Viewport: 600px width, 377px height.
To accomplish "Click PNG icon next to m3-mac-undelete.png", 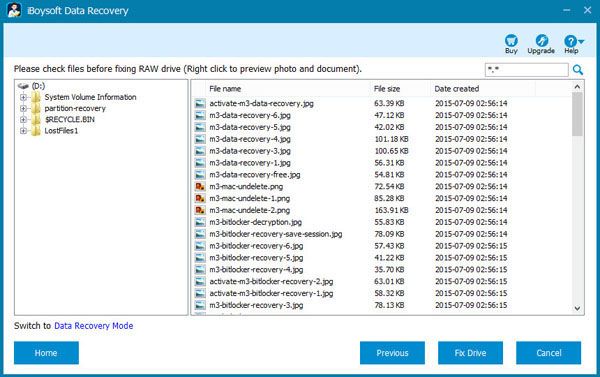I will click(x=200, y=186).
